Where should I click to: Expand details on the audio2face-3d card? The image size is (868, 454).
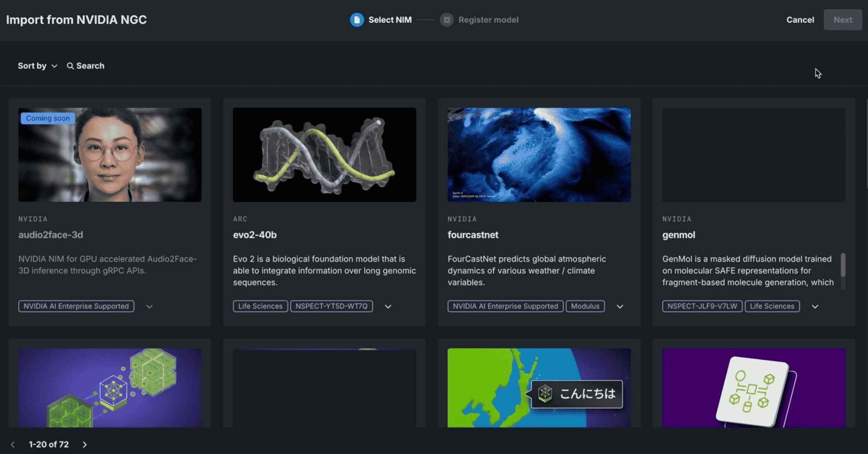point(149,306)
